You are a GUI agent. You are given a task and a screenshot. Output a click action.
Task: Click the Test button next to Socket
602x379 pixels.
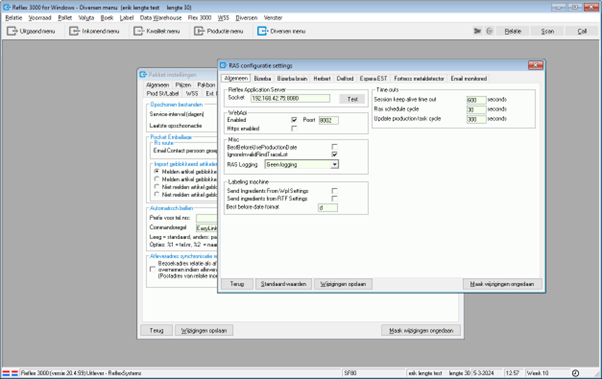click(x=352, y=99)
